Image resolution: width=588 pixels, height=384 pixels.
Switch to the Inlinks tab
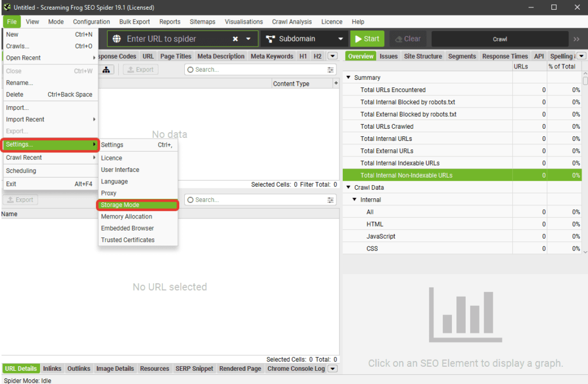[x=52, y=368]
